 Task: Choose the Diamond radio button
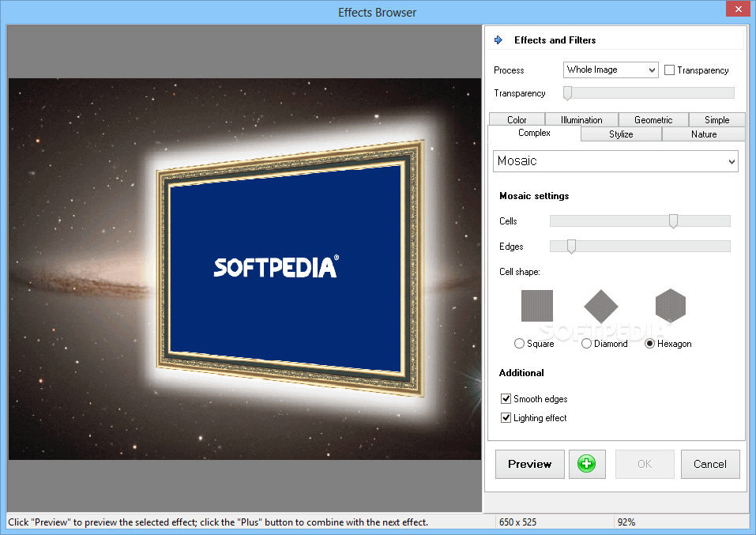click(x=586, y=344)
